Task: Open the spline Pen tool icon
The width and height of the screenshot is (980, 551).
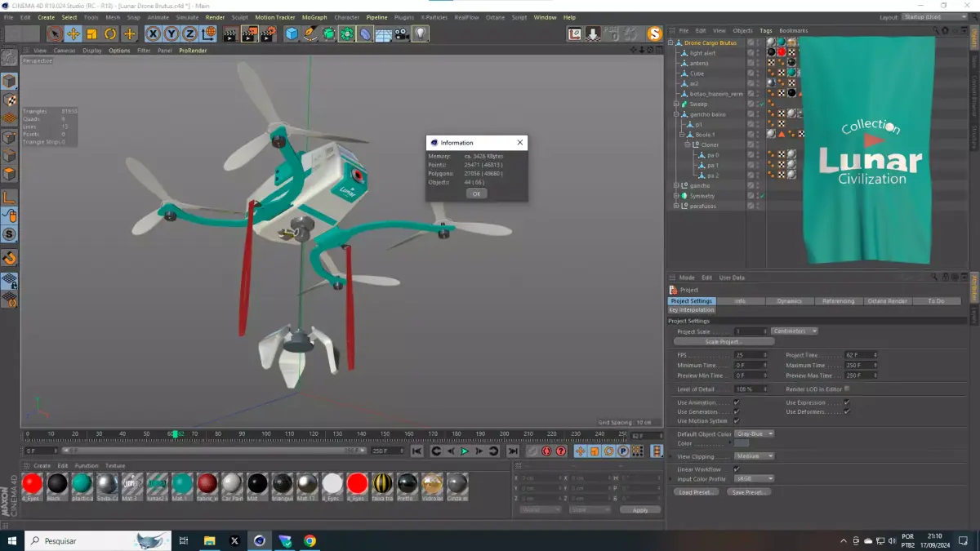Action: tap(310, 33)
